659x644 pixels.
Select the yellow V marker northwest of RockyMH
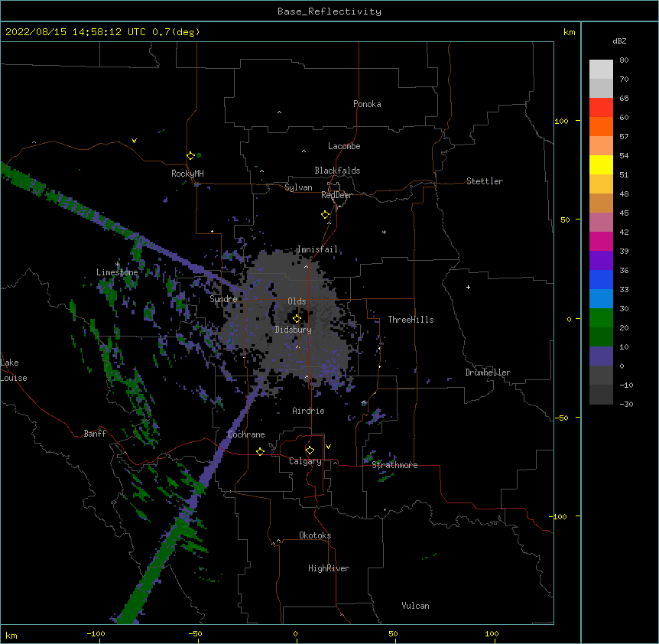pos(134,141)
